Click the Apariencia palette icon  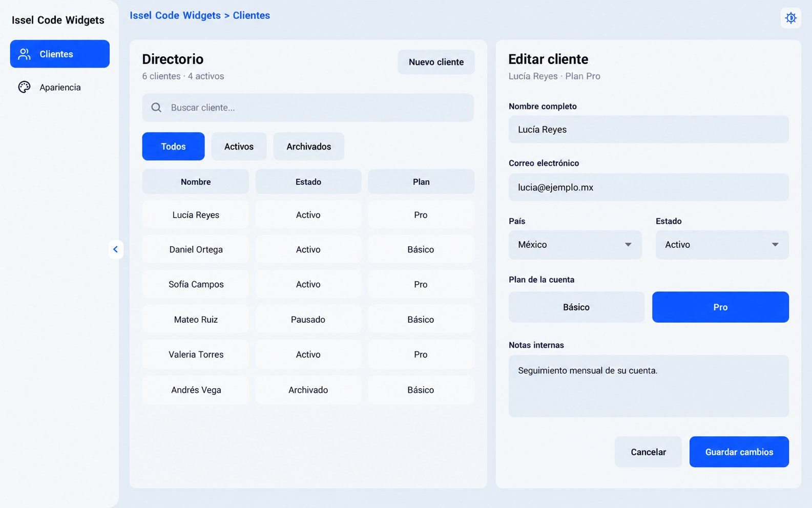coord(24,87)
